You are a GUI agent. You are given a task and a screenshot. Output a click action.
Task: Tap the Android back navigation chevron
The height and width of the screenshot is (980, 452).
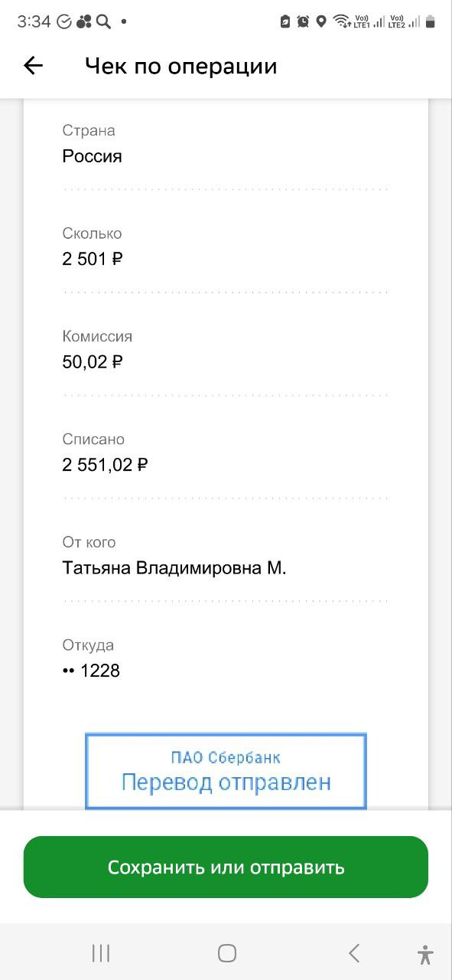pos(353,953)
